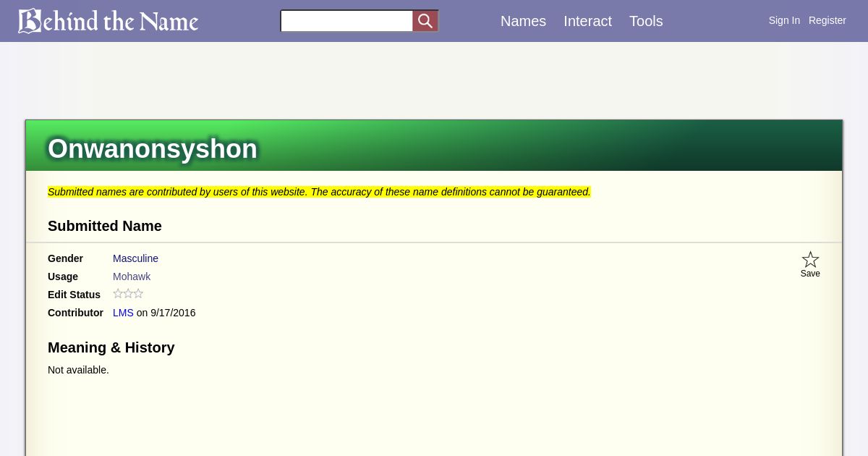Open the Mohawk usage link
The height and width of the screenshot is (456, 868).
click(x=132, y=276)
